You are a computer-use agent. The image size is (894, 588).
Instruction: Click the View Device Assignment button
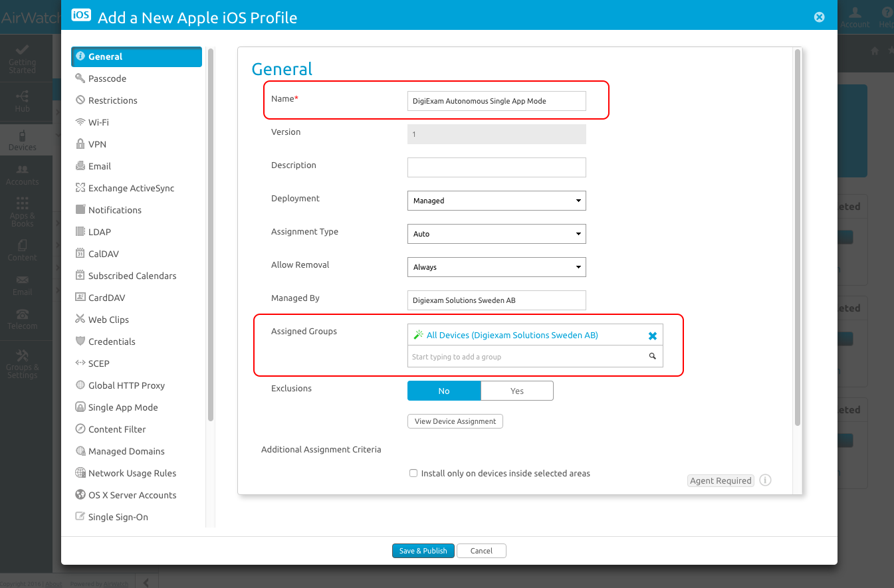[455, 421]
